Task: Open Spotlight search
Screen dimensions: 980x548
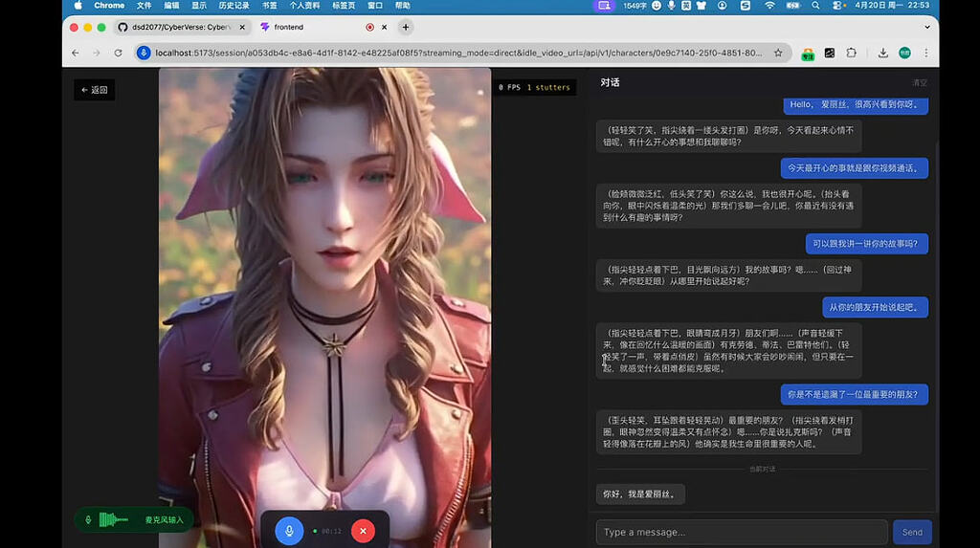Action: (815, 6)
